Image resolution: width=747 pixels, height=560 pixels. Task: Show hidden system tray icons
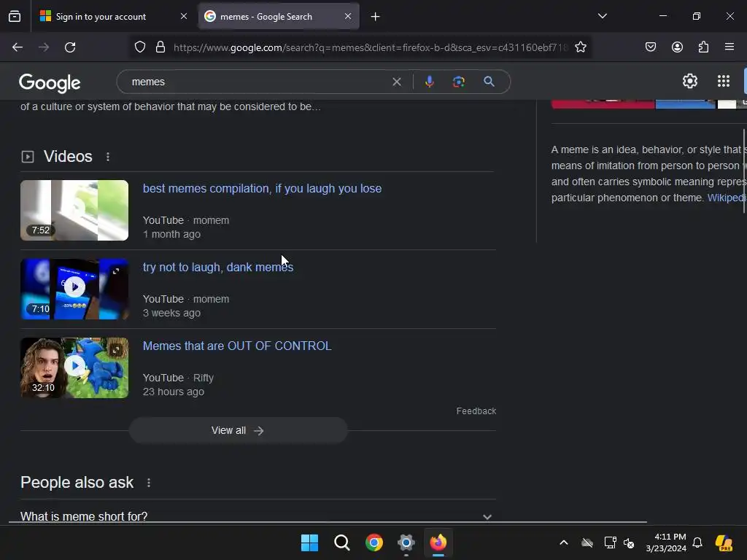point(564,542)
